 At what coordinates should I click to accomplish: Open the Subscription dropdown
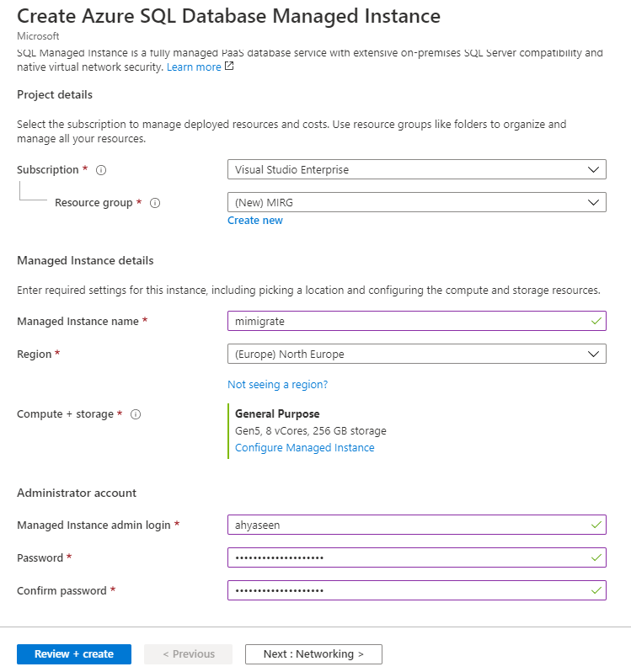pyautogui.click(x=416, y=169)
